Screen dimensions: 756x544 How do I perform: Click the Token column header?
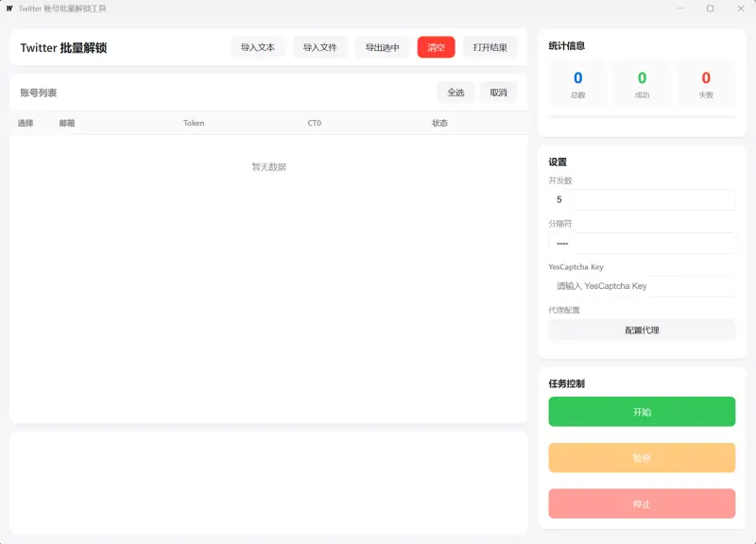click(194, 123)
